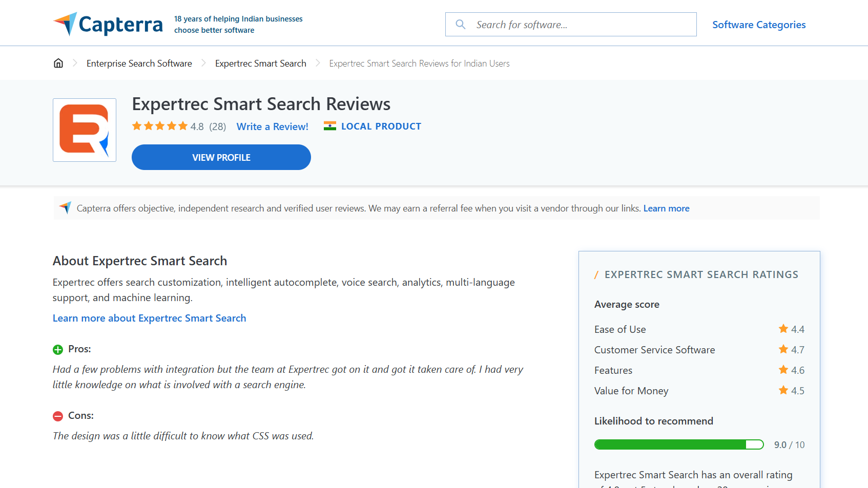Click the Ease of Use star icon

pyautogui.click(x=783, y=329)
